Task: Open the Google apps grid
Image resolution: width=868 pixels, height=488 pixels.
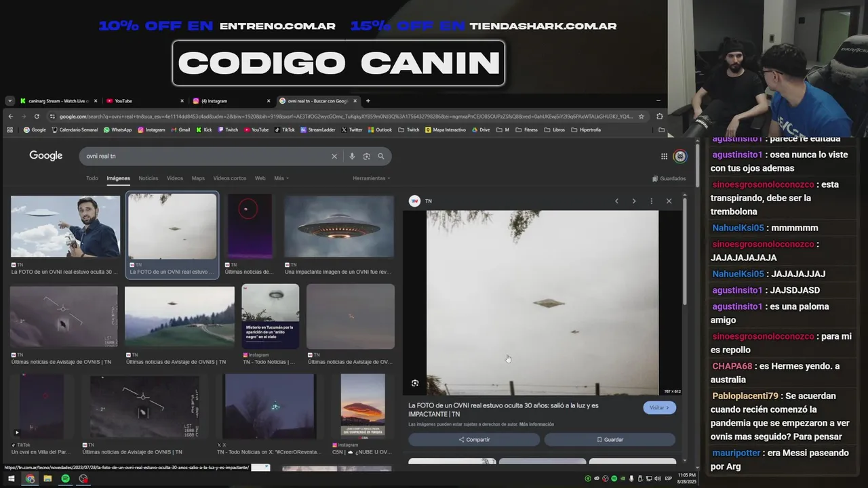Action: [664, 156]
